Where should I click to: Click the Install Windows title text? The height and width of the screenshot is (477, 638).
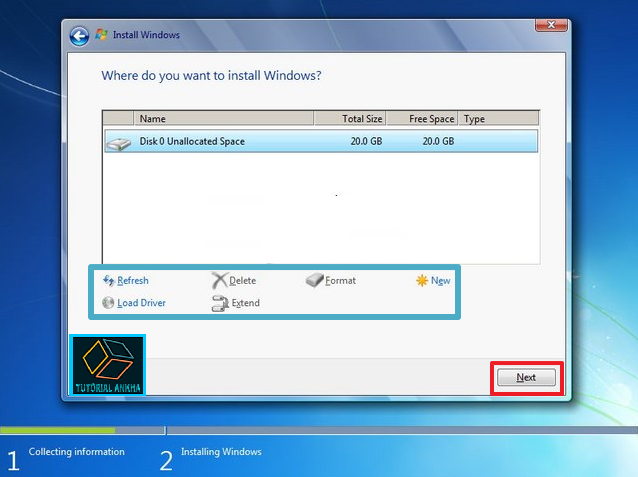[x=146, y=35]
